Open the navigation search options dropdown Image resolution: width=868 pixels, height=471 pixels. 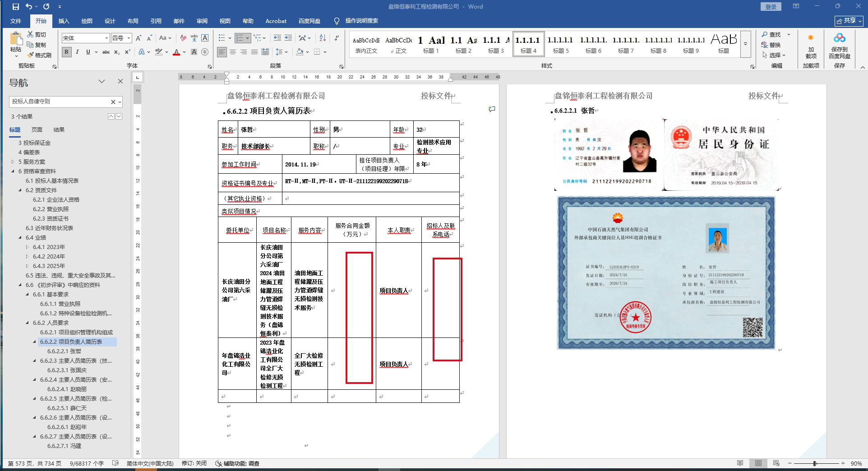[120, 102]
